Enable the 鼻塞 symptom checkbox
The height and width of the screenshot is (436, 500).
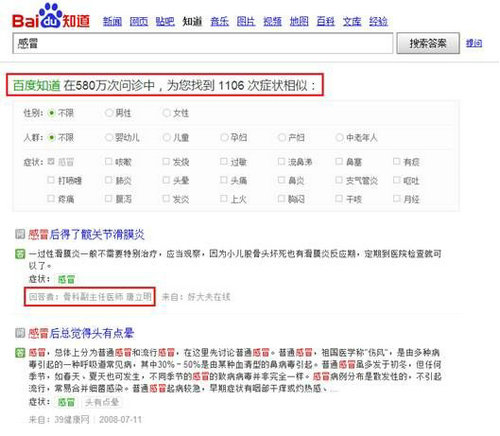pyautogui.click(x=339, y=162)
